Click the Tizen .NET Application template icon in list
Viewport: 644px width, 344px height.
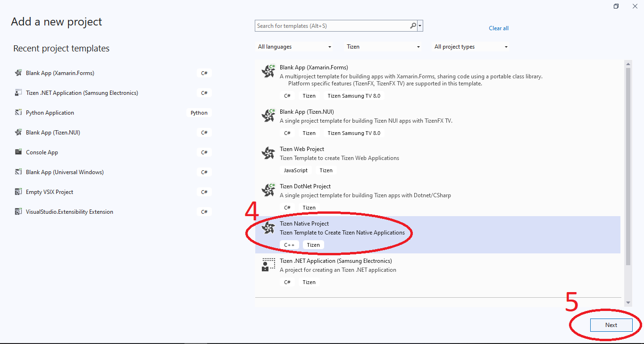(x=268, y=265)
